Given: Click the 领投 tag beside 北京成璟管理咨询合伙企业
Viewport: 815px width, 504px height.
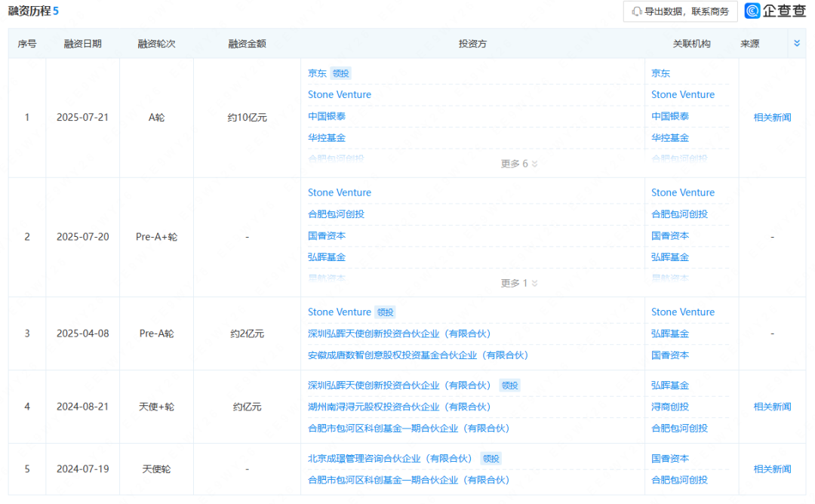Looking at the screenshot, I should (491, 459).
